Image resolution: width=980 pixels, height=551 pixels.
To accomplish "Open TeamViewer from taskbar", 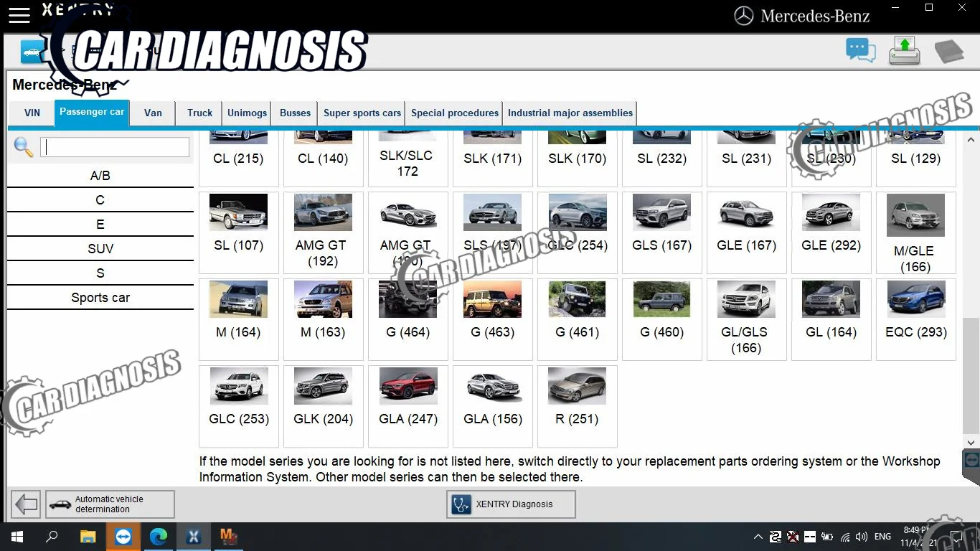I will click(123, 537).
